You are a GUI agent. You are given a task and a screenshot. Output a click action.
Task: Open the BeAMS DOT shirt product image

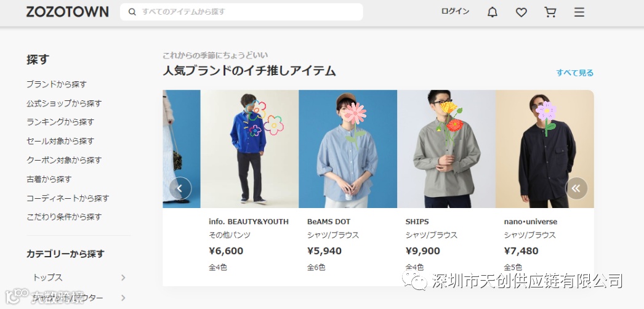point(348,149)
